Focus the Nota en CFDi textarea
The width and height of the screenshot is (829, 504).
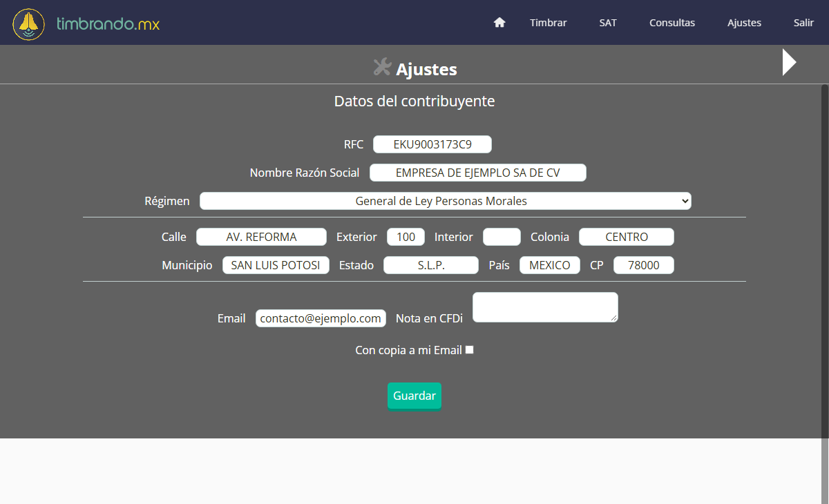click(545, 307)
